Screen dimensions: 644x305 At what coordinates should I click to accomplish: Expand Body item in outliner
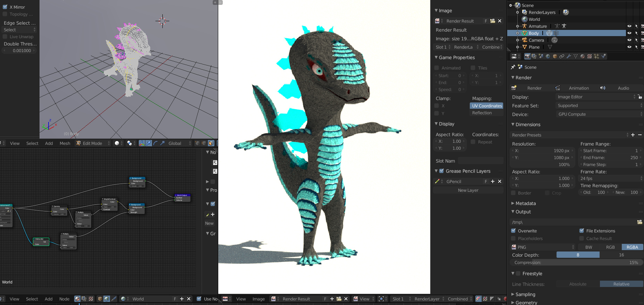[517, 33]
